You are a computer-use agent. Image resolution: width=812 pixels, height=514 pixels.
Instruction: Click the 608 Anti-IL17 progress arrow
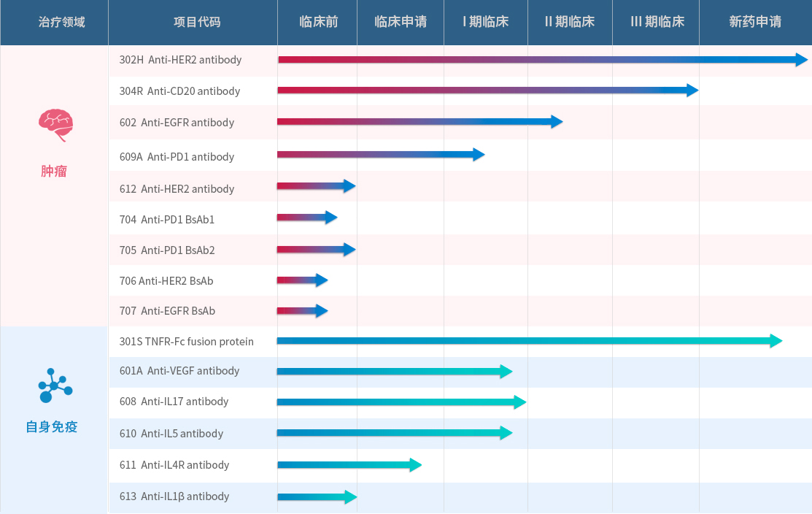click(402, 402)
